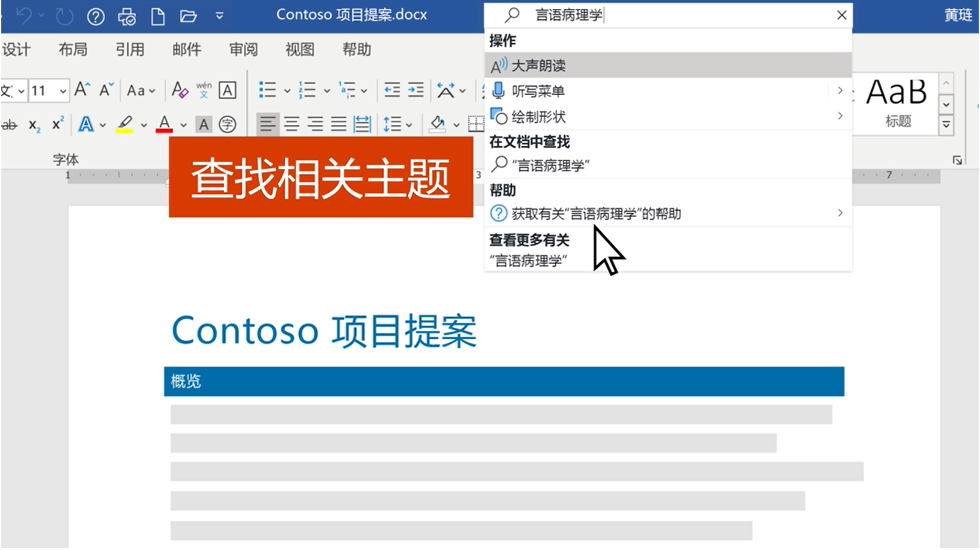Image resolution: width=980 pixels, height=550 pixels.
Task: Toggle Distributed paragraph alignment
Action: (362, 124)
